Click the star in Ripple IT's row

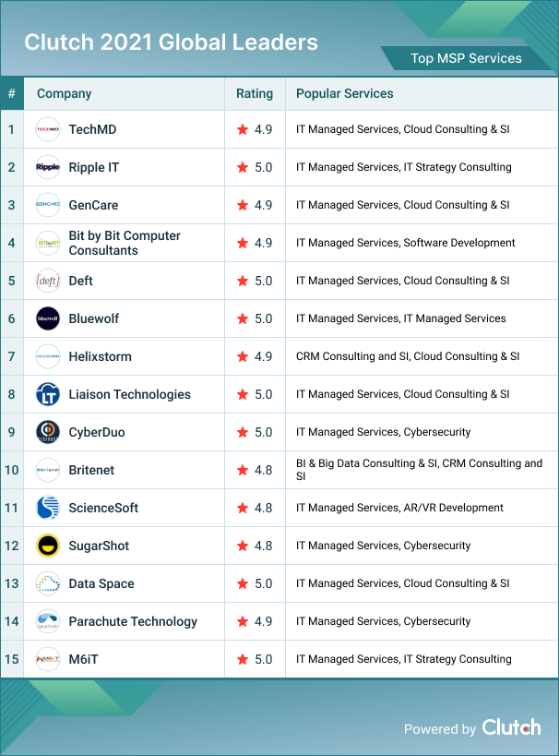coord(243,167)
